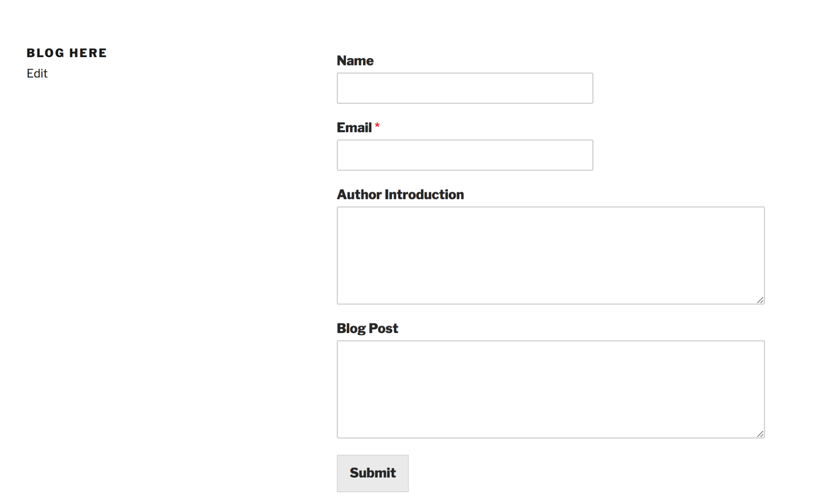Select the word Submit on the button

[372, 473]
